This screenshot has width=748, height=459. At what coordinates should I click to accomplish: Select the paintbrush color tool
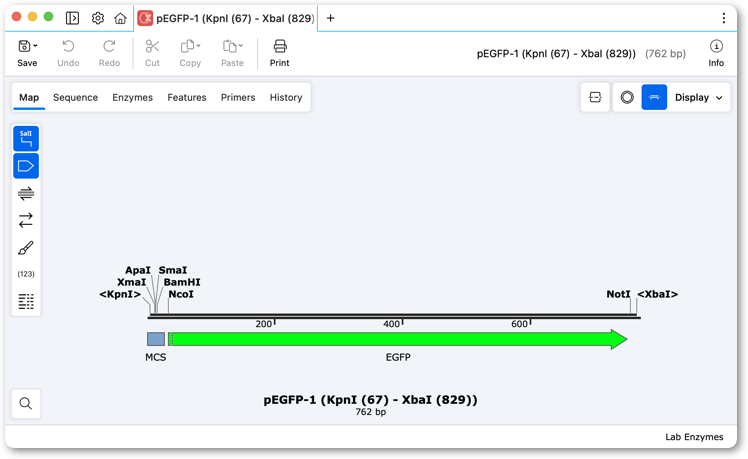26,248
